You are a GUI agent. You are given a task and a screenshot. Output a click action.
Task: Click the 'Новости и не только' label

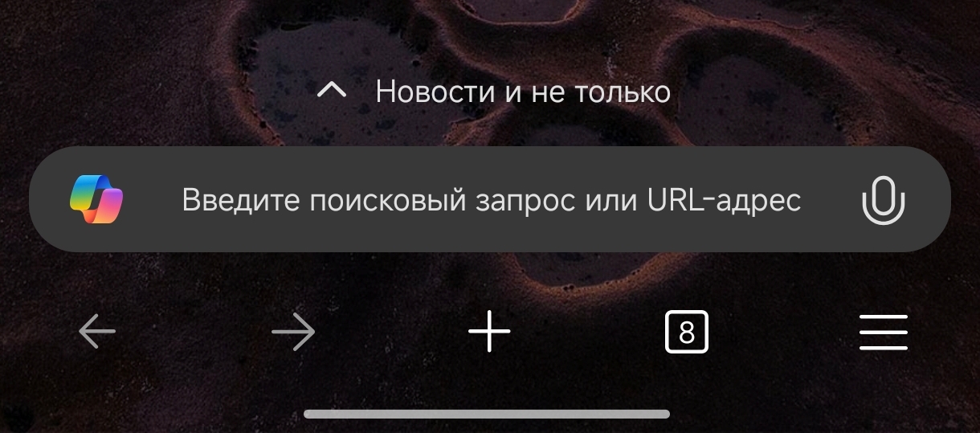(x=523, y=92)
